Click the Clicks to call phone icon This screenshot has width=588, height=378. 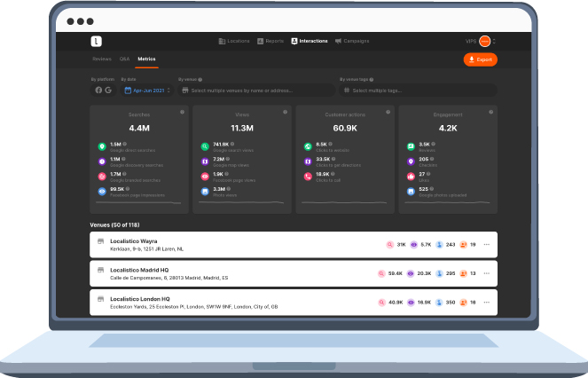coord(308,177)
